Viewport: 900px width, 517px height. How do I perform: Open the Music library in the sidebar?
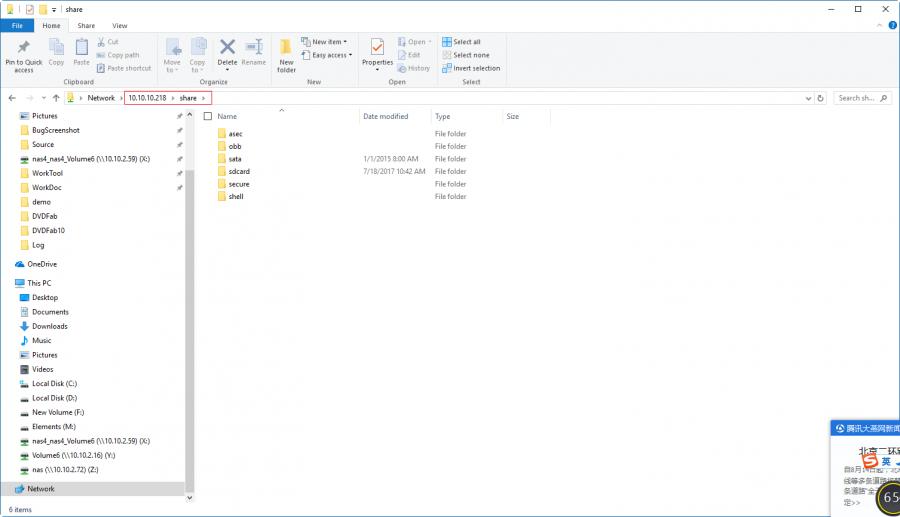pos(41,341)
